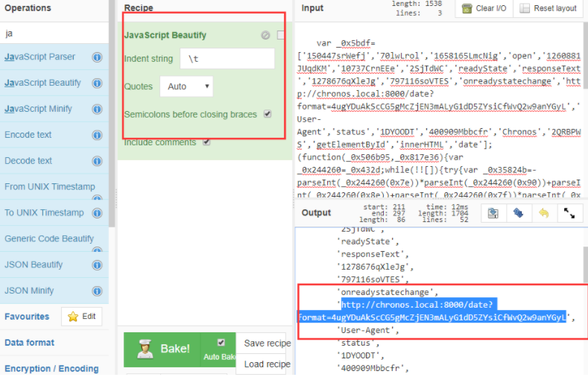Toggle the Auto Bake checkbox
This screenshot has width=588, height=380.
[221, 342]
